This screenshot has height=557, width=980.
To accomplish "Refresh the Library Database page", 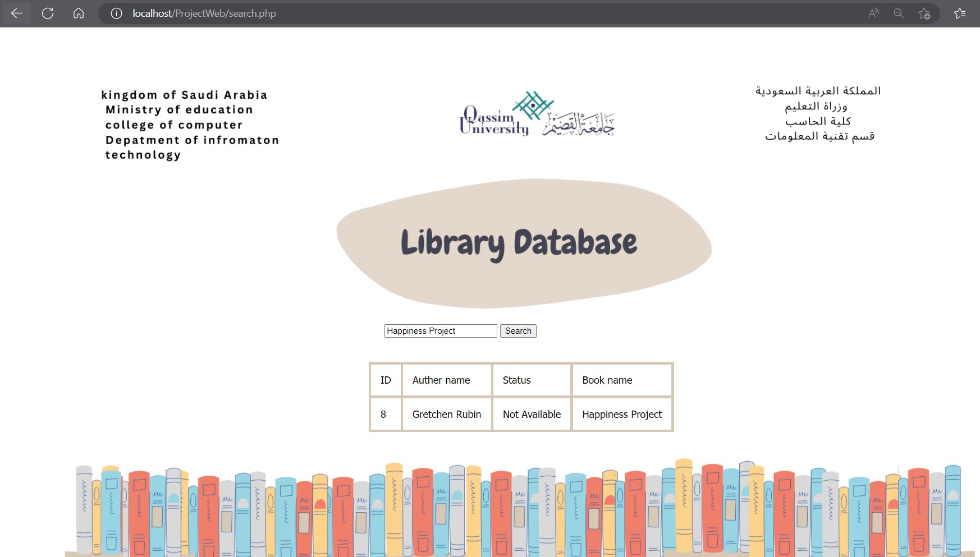I will [48, 13].
